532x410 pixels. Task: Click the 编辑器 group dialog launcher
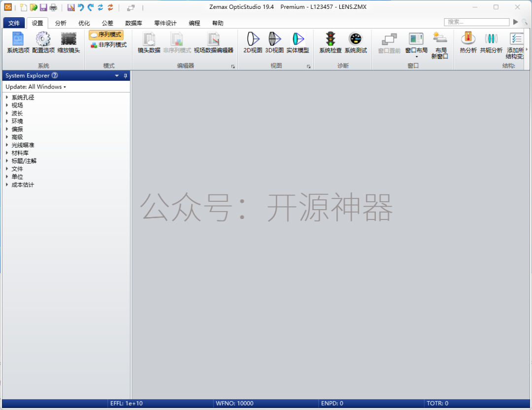tap(233, 66)
